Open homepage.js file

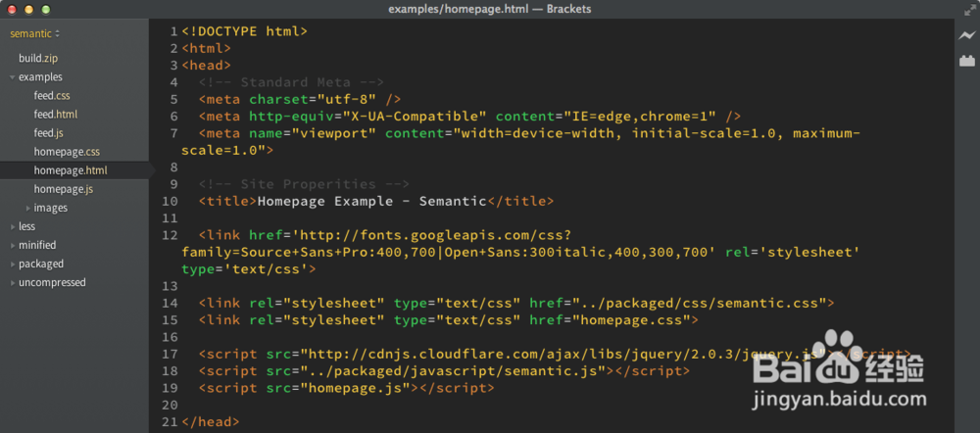64,189
